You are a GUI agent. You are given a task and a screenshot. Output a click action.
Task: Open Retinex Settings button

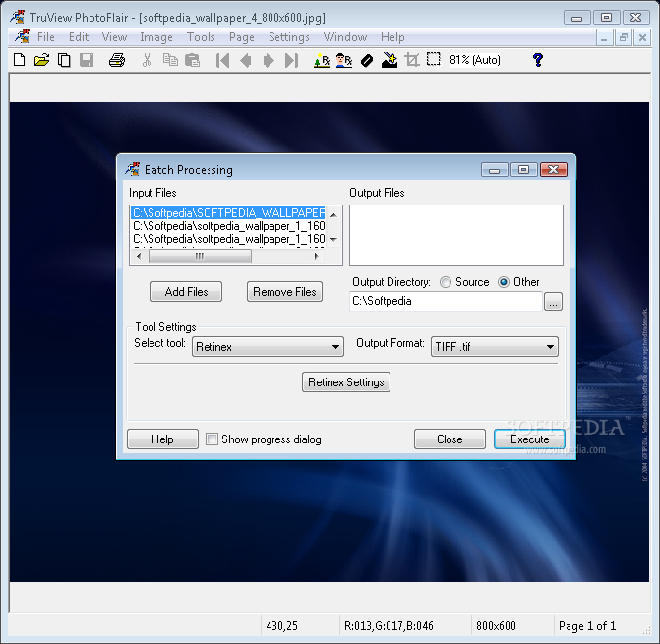pyautogui.click(x=346, y=381)
